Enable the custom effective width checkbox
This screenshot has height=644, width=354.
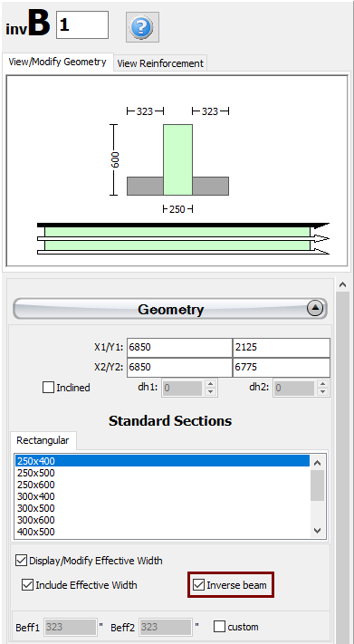point(220,627)
